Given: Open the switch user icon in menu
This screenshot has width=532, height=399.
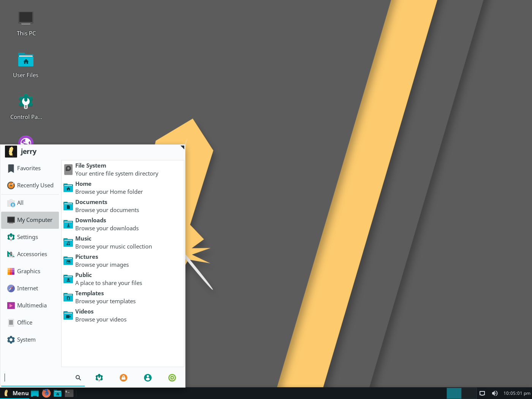Looking at the screenshot, I should (148, 378).
